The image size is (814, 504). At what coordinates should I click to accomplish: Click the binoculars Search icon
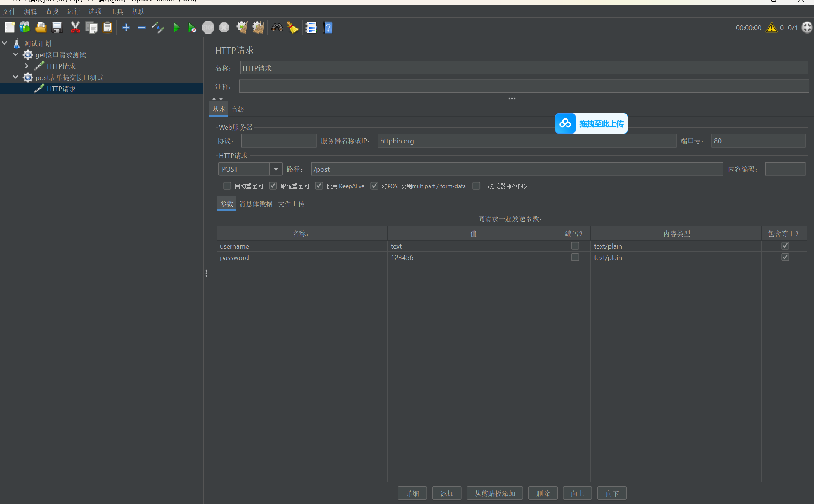pyautogui.click(x=277, y=28)
